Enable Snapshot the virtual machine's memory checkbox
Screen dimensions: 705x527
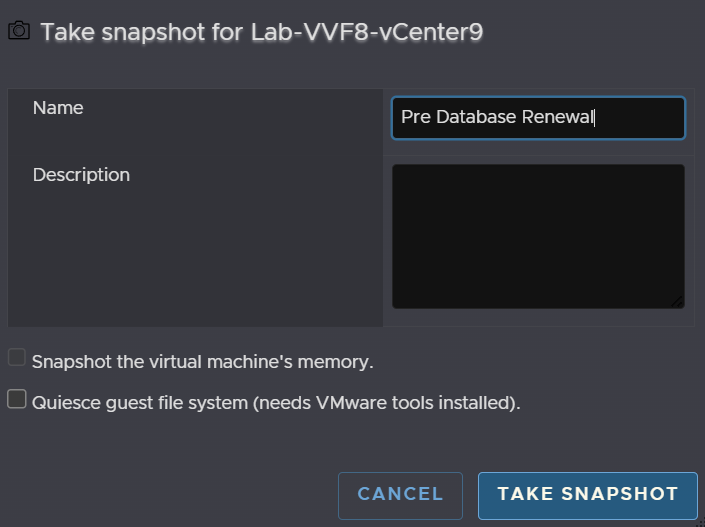[x=17, y=357]
